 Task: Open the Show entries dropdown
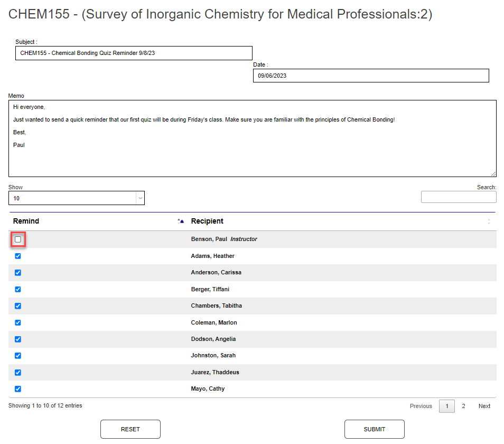(x=76, y=198)
